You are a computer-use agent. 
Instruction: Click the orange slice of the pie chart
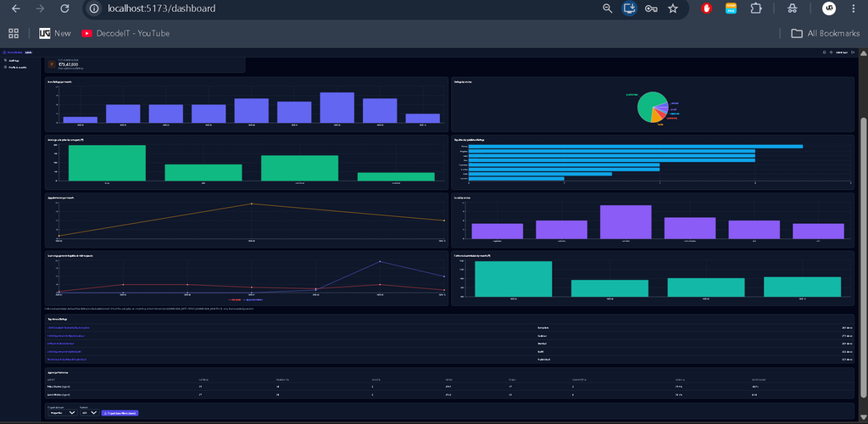point(656,117)
